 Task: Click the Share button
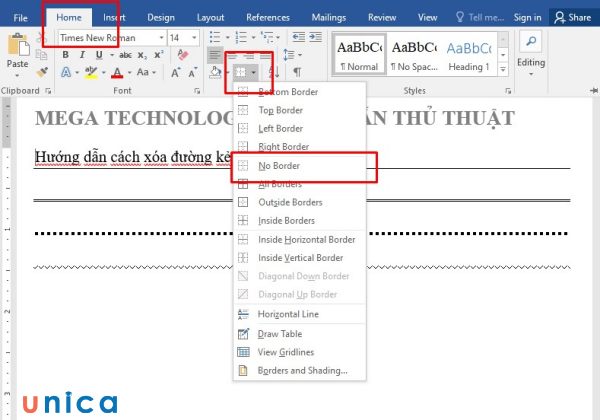(x=573, y=18)
